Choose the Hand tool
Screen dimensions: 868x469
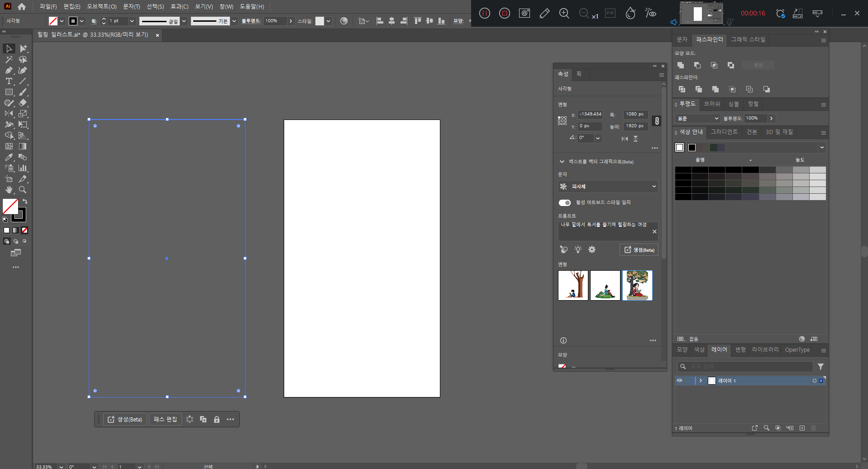[x=9, y=190]
